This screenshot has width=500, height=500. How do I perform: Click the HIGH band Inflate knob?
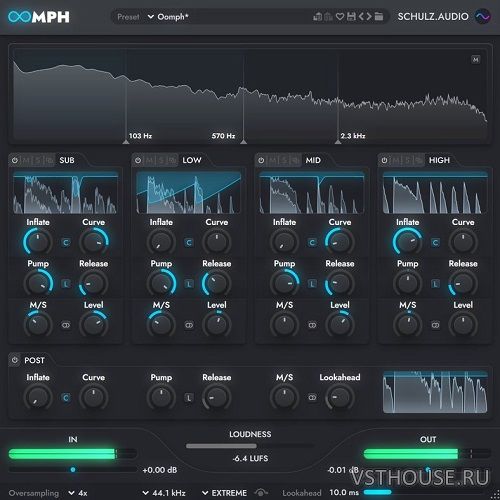(407, 242)
